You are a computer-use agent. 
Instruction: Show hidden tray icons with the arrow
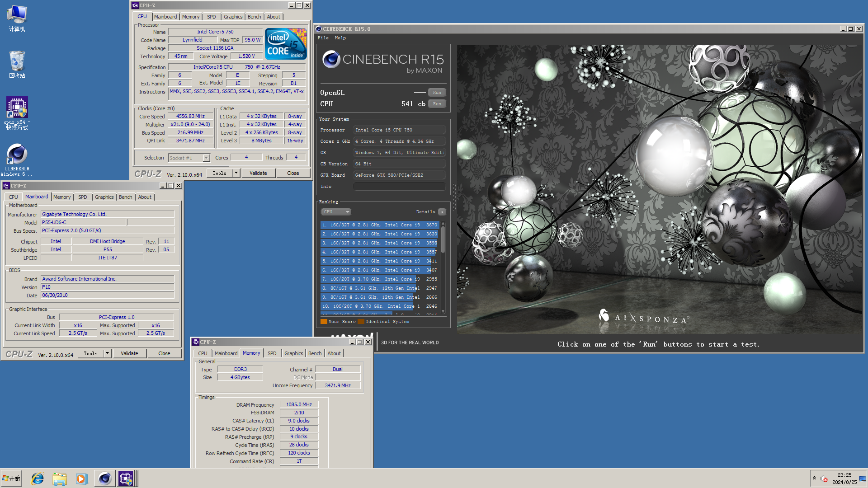click(814, 478)
